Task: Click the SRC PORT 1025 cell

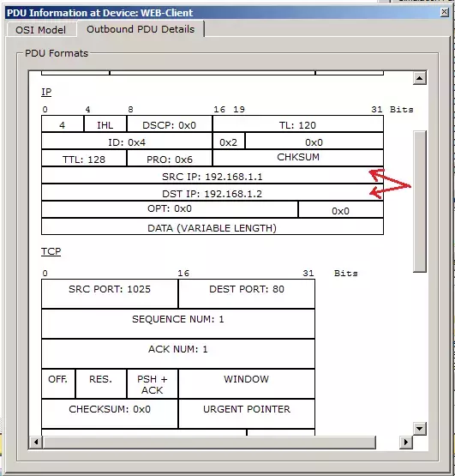Action: click(110, 293)
